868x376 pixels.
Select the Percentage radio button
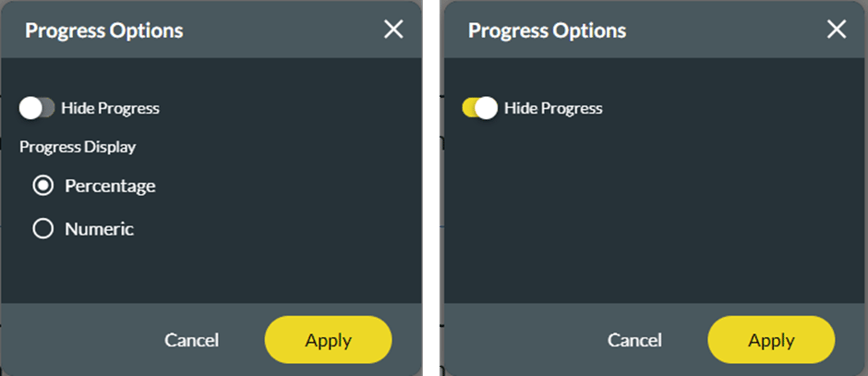point(42,186)
